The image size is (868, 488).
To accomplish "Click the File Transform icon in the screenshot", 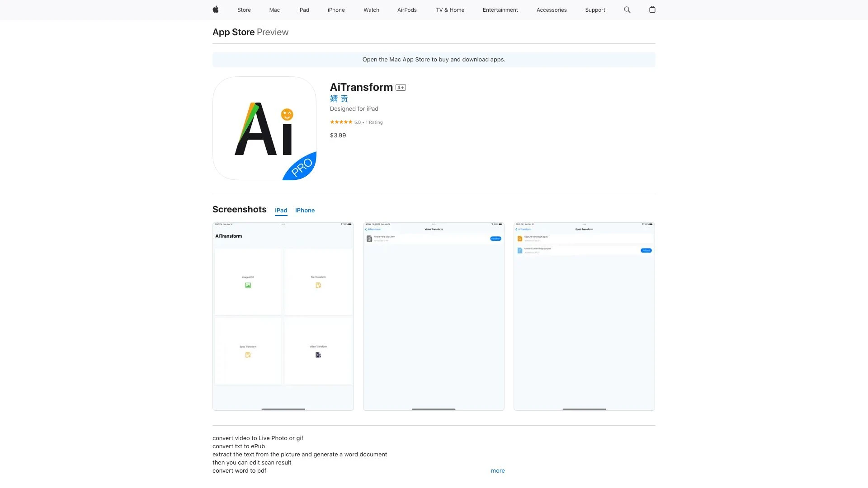I will [x=318, y=285].
